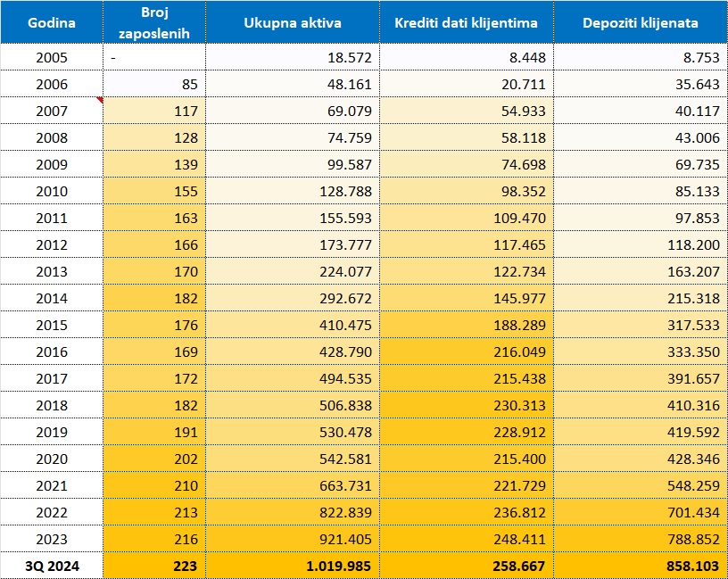728x579 pixels.
Task: Select the 2020 year cell
Action: point(51,459)
